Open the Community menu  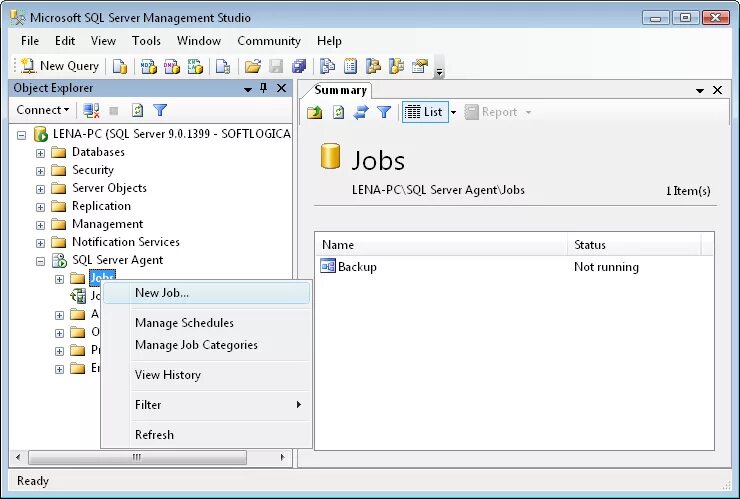[x=269, y=41]
